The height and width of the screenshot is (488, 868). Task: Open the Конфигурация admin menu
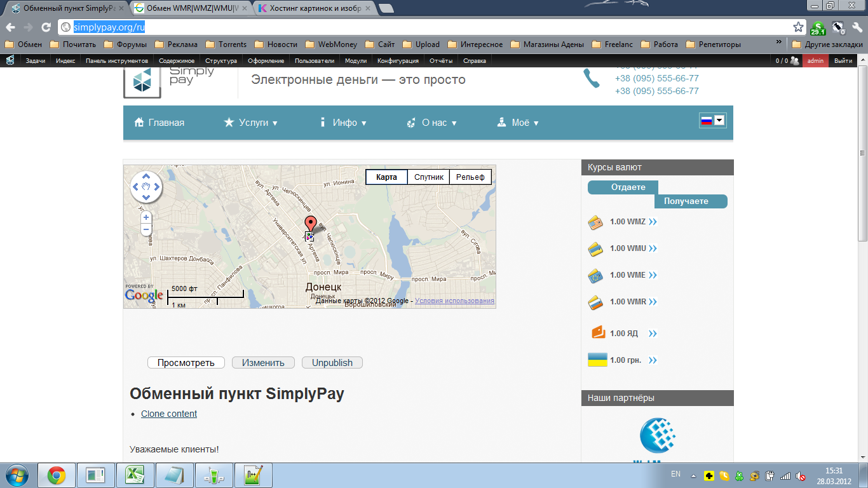click(x=398, y=61)
